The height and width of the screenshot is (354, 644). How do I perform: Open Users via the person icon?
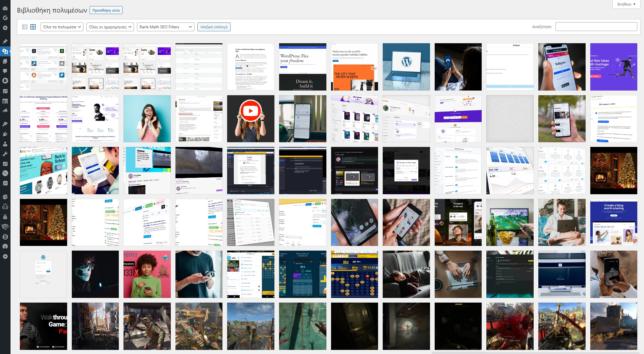(x=5, y=144)
